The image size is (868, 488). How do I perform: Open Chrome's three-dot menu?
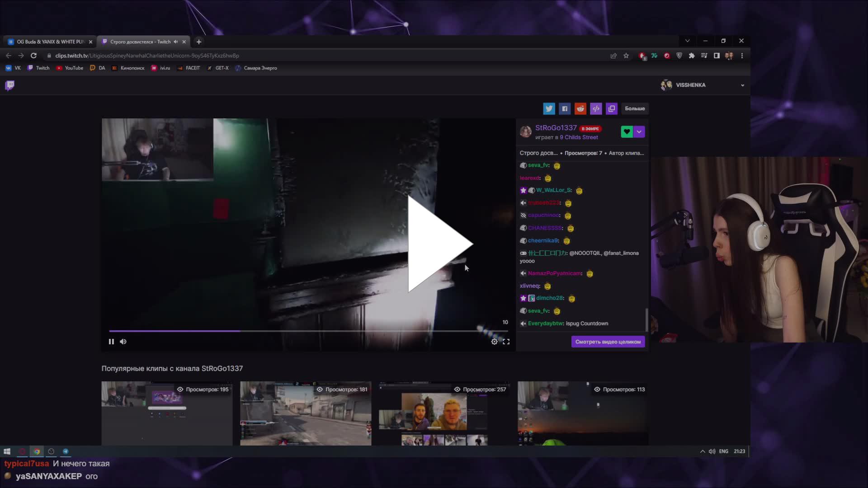pyautogui.click(x=742, y=56)
